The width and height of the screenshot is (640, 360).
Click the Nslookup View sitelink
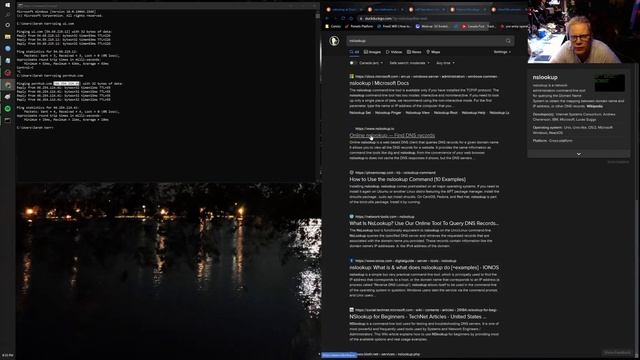pyautogui.click(x=417, y=113)
